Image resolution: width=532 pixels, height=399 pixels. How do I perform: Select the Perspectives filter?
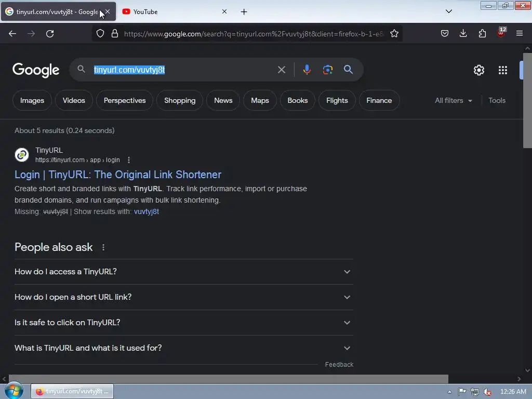(125, 100)
